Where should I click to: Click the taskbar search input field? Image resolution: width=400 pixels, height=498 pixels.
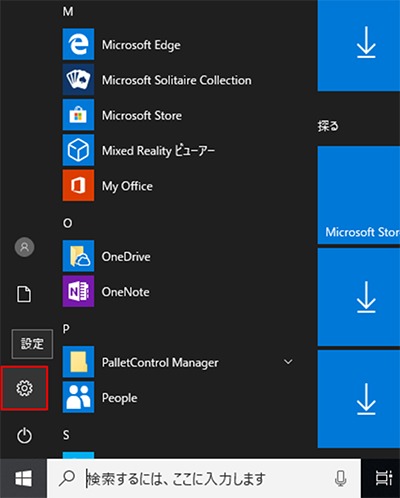point(204,478)
